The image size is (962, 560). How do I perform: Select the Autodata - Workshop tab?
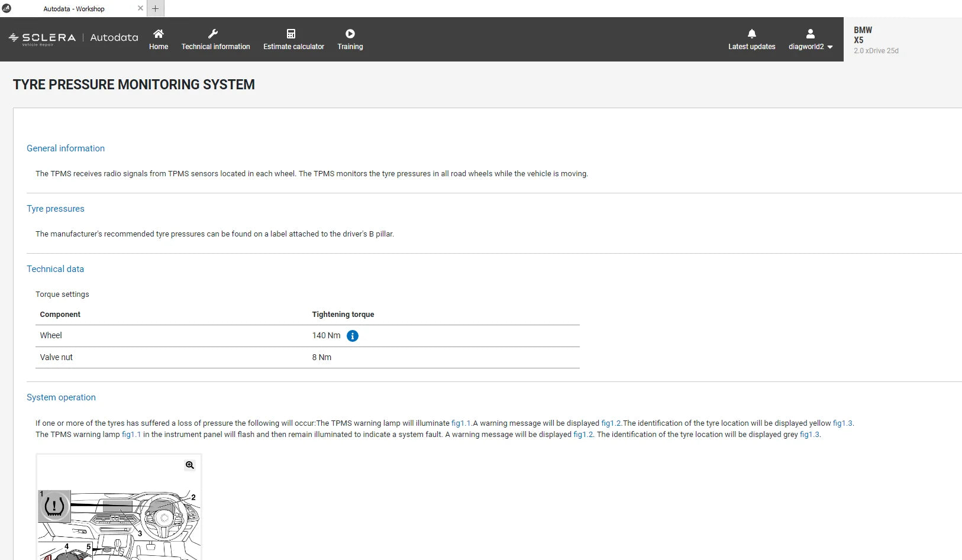(74, 9)
